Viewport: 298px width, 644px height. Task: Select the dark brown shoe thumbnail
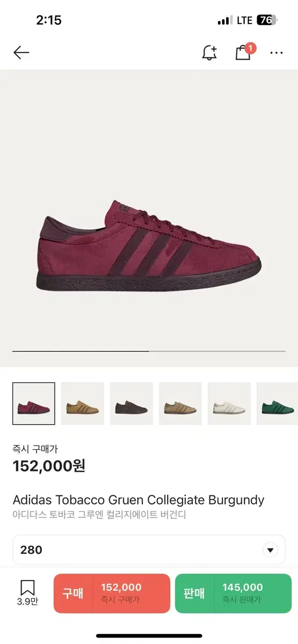pyautogui.click(x=132, y=404)
